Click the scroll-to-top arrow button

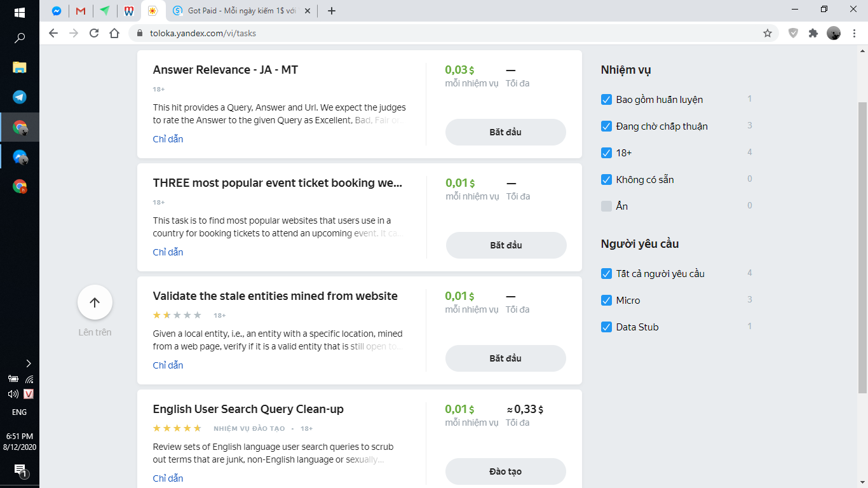point(95,302)
